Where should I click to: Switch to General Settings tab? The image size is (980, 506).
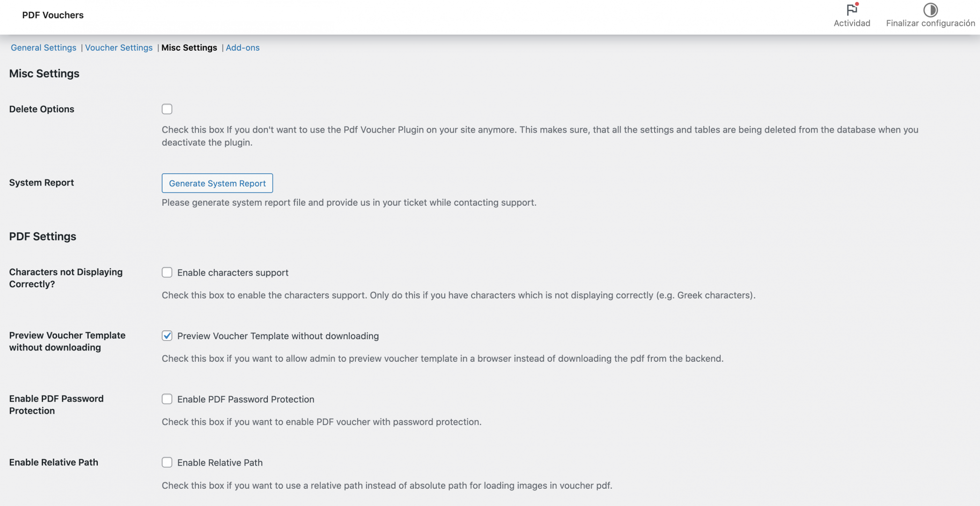44,48
